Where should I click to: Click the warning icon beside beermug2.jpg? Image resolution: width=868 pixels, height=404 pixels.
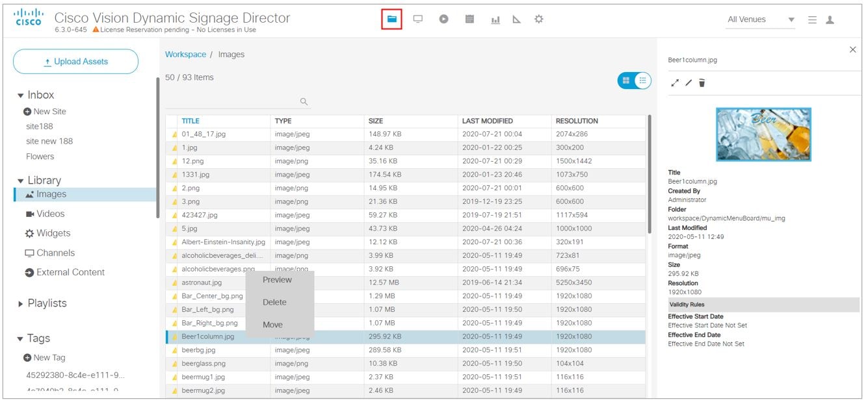click(x=174, y=391)
